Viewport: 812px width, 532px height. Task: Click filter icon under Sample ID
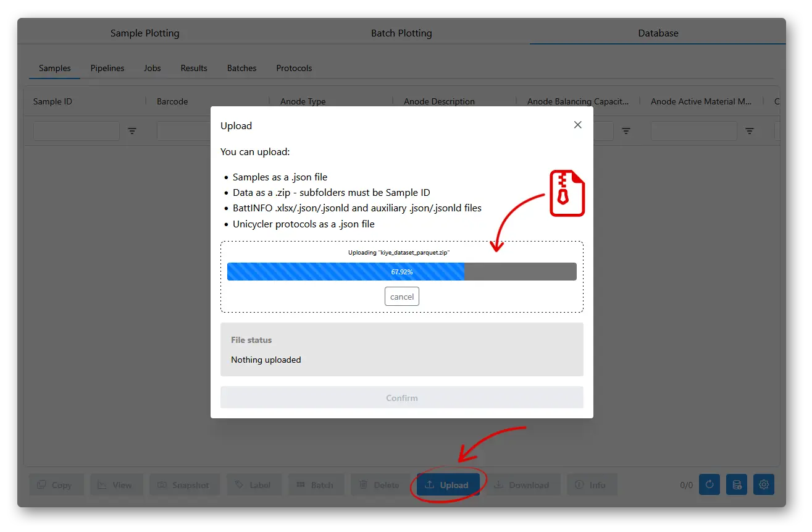(132, 131)
